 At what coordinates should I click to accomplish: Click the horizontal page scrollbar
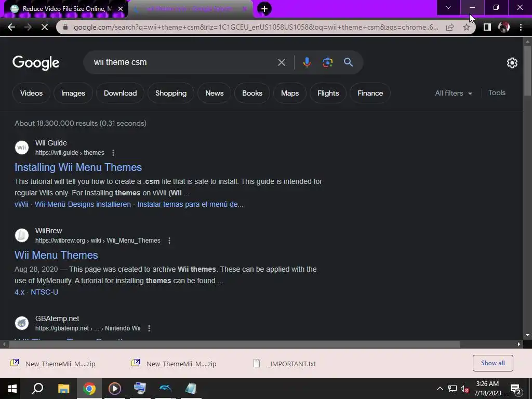tap(234, 344)
